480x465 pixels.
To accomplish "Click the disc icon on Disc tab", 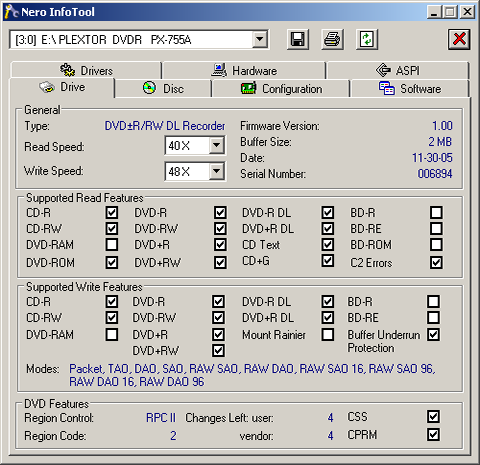I will [x=149, y=88].
